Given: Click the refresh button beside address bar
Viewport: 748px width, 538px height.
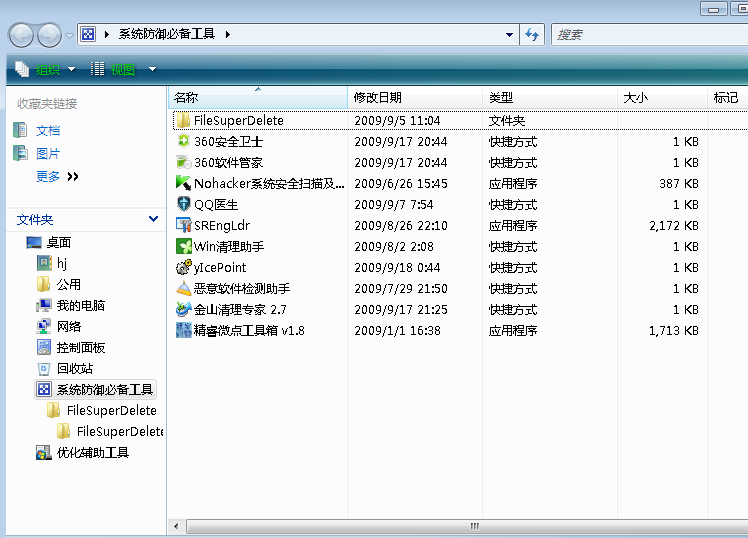Looking at the screenshot, I should [533, 34].
